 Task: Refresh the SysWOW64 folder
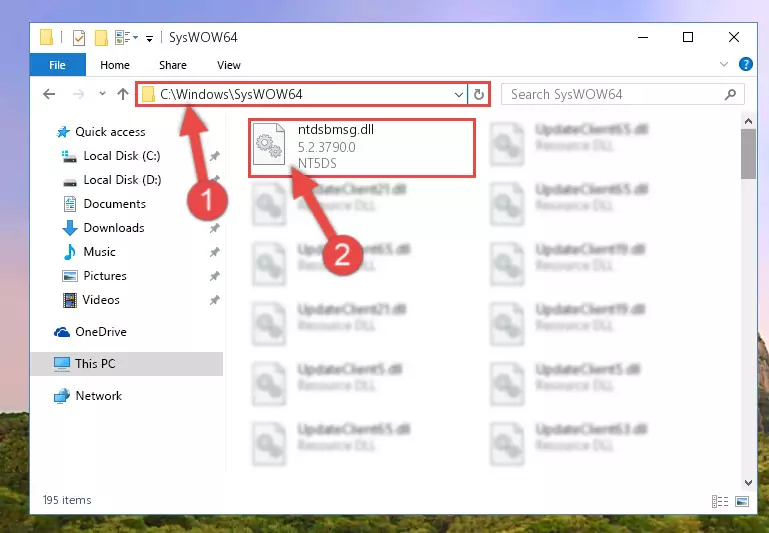point(479,94)
